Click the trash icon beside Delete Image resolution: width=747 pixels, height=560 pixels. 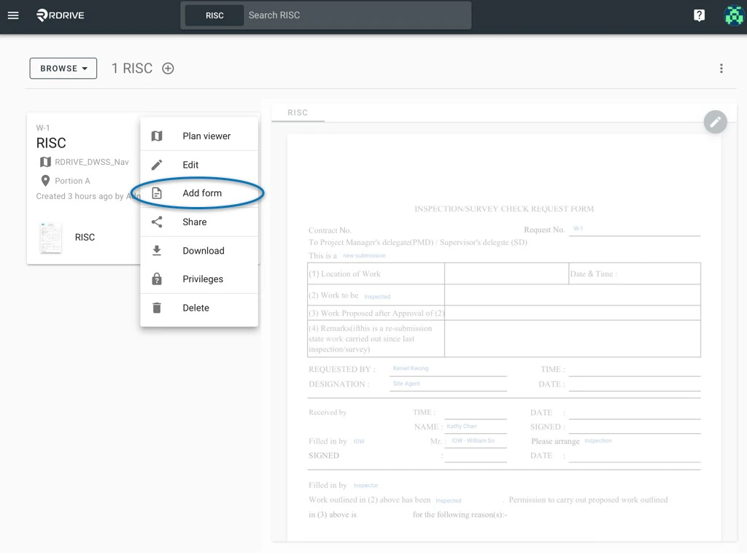[156, 308]
